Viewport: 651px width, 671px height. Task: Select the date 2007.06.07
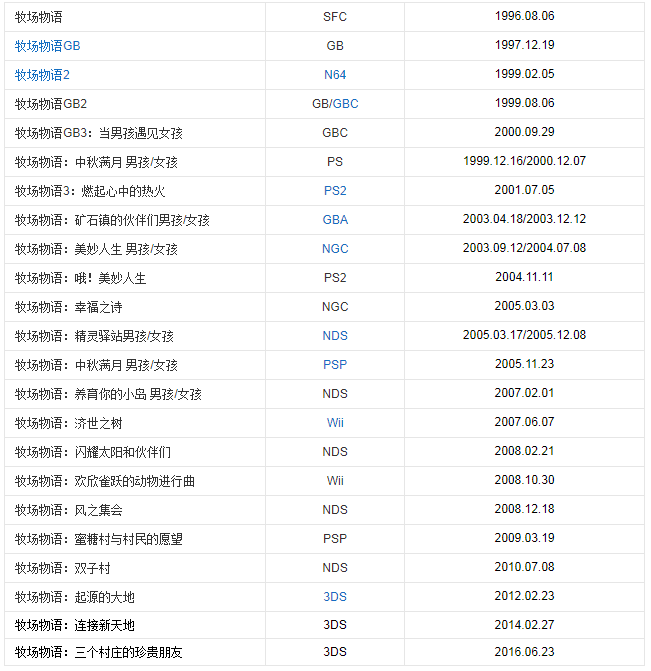click(524, 422)
